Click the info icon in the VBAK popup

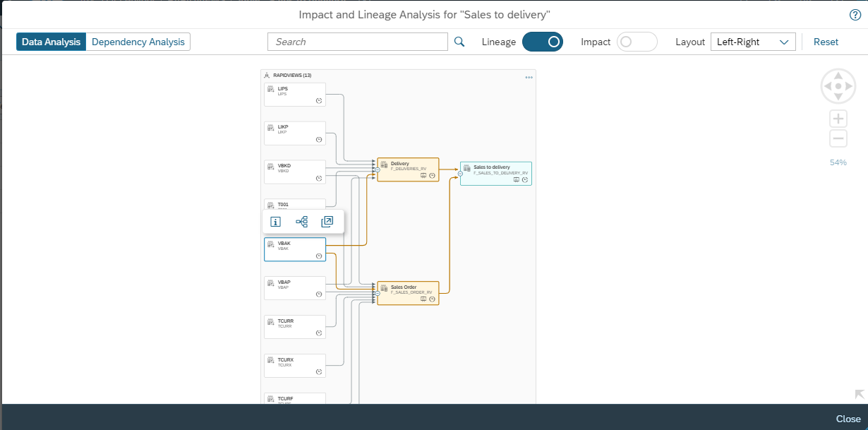click(276, 222)
